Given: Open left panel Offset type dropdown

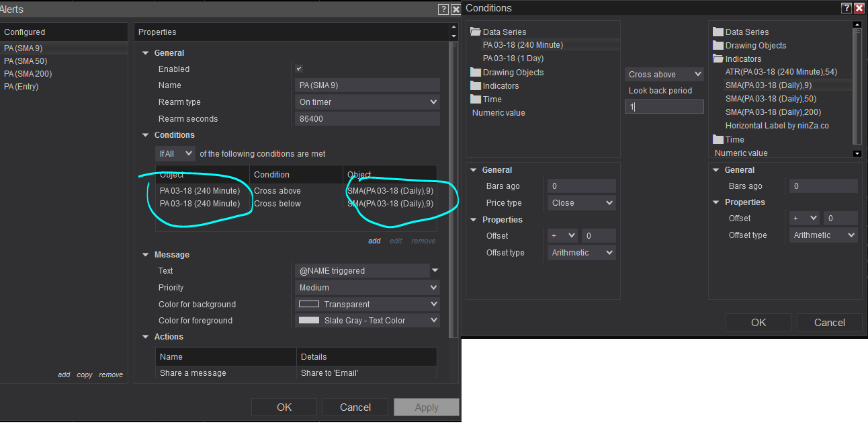Looking at the screenshot, I should (582, 253).
